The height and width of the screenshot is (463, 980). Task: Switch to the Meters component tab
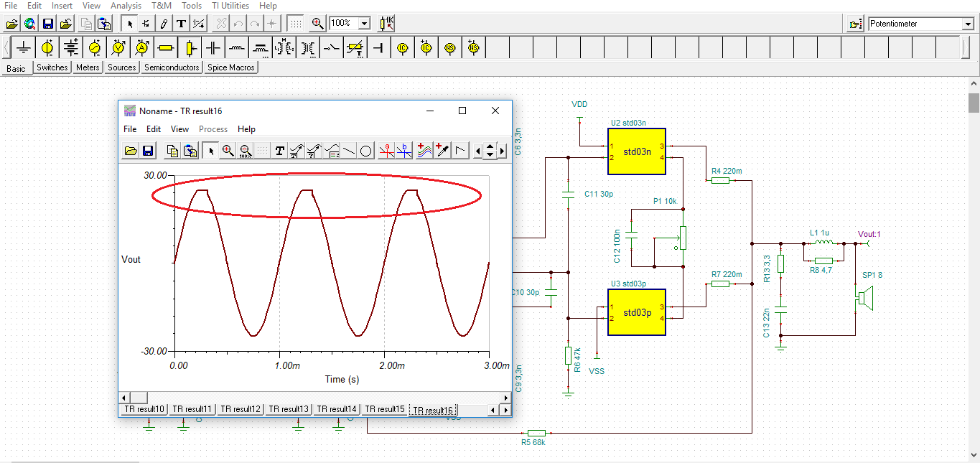pyautogui.click(x=88, y=67)
